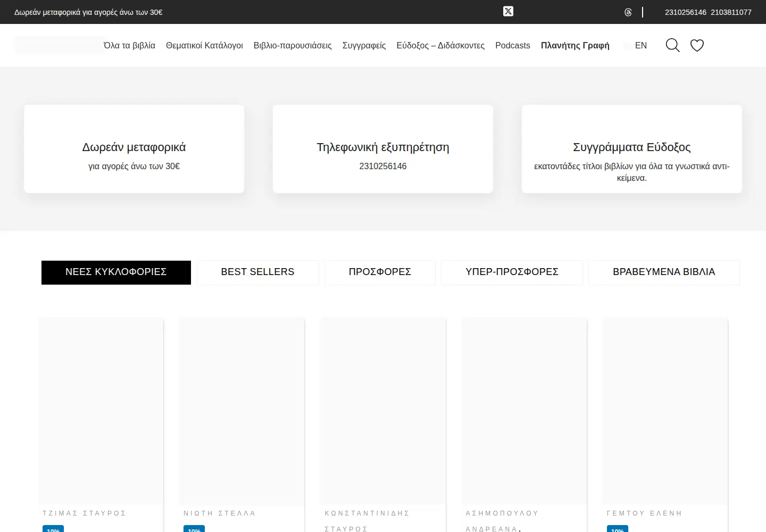
Task: Open book cover above ΑΣΗΜΟΠΟΥΛΟΥ ΑΝΔΡΕΑΝΑ
Action: 524,411
